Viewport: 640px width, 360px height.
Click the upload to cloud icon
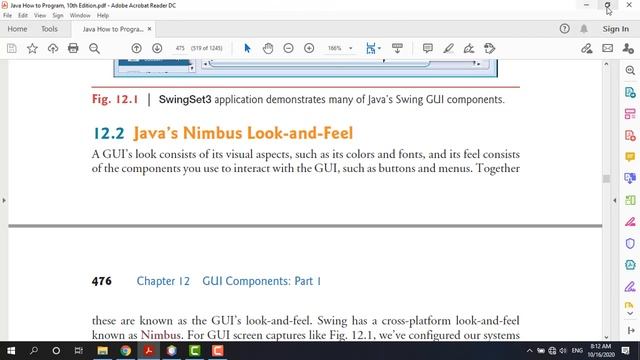(x=53, y=48)
